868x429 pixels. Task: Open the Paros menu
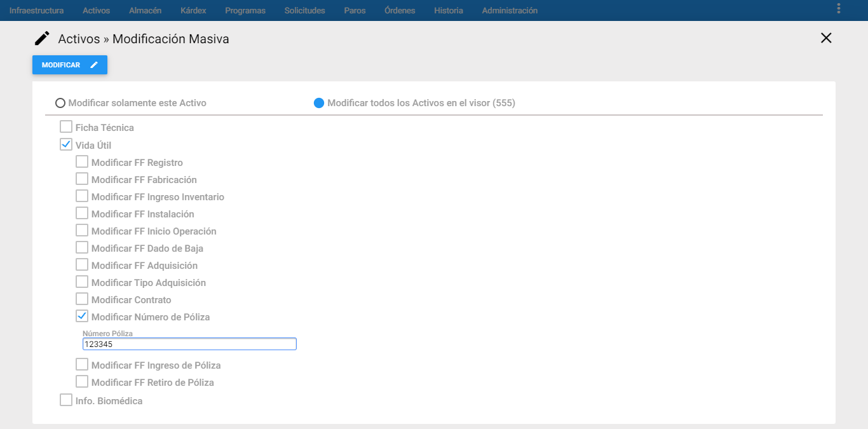(x=355, y=10)
